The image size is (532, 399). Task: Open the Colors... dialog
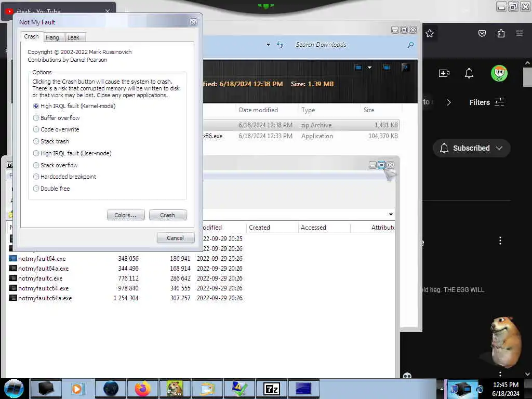tap(125, 215)
